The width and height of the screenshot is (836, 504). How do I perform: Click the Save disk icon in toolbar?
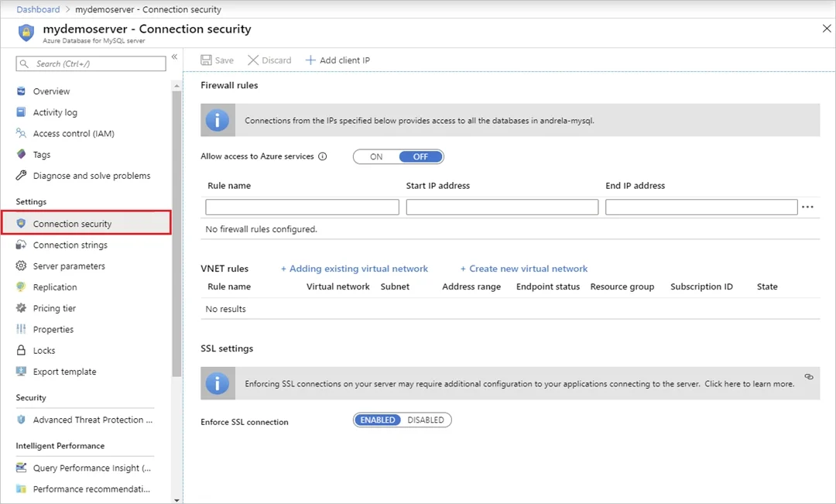tap(206, 60)
